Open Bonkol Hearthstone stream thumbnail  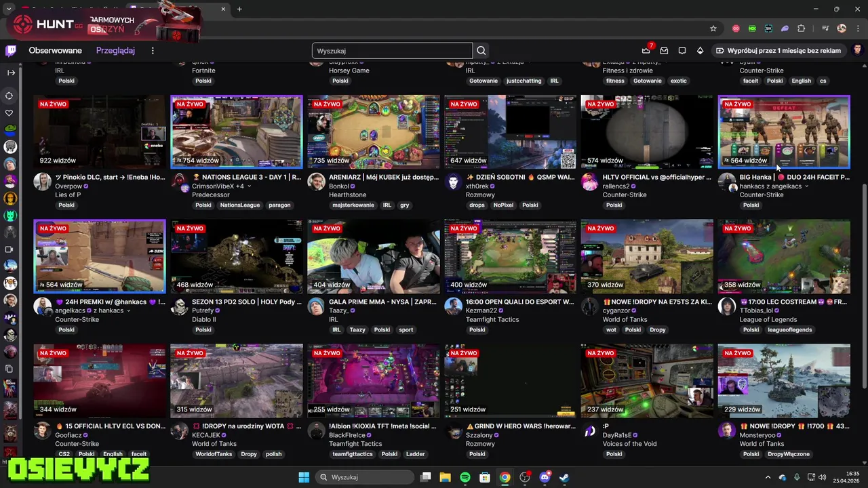(374, 131)
